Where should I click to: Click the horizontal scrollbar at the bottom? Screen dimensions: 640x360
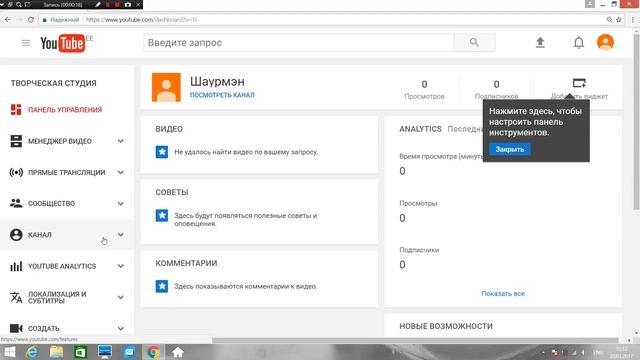415,340
